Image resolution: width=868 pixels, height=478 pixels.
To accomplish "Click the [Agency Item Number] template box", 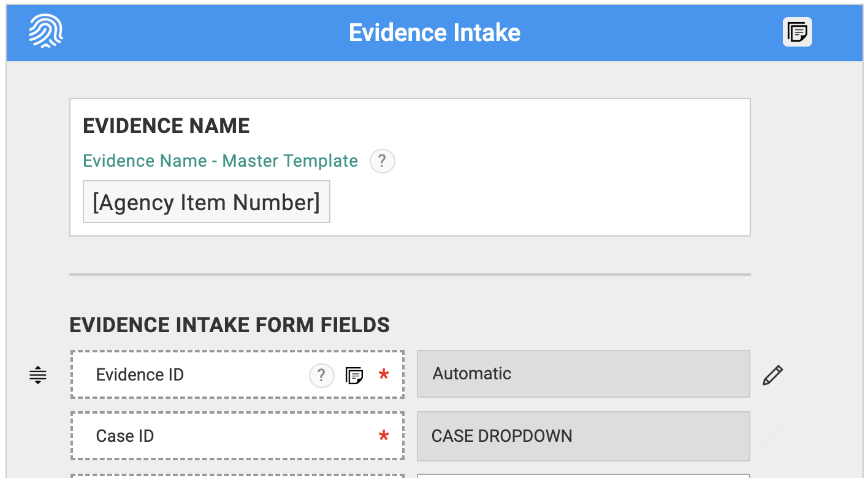I will (x=207, y=202).
